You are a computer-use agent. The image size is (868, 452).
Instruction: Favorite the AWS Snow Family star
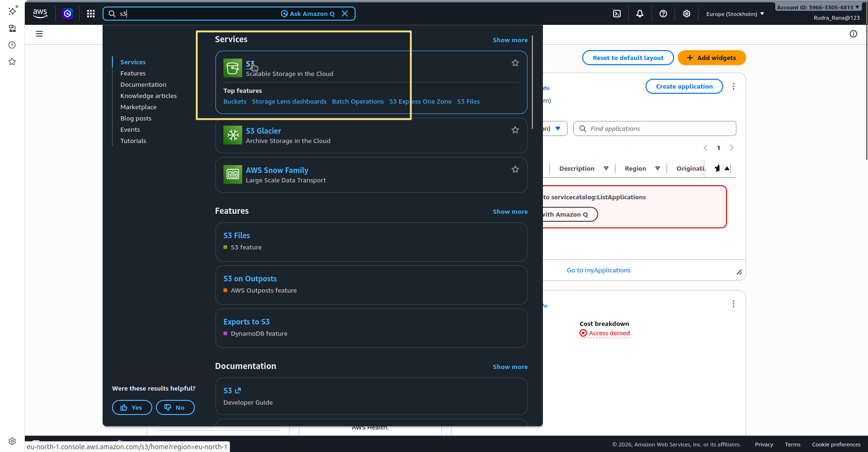(x=515, y=169)
